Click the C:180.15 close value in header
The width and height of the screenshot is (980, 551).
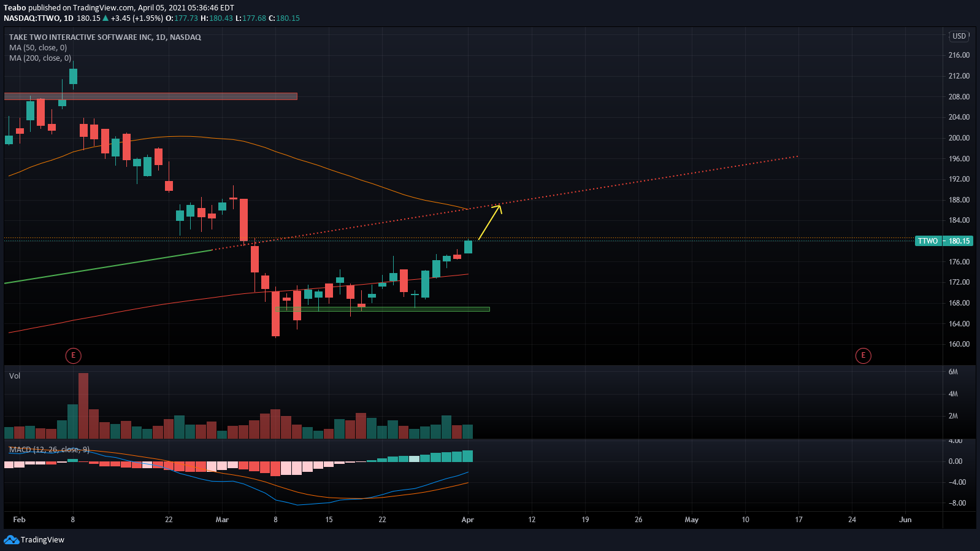point(284,18)
